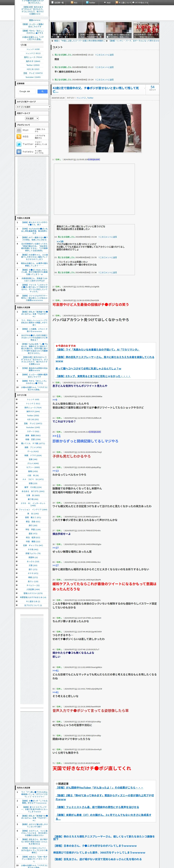Open the 政治 経済 (822) category

click(x=33, y=537)
